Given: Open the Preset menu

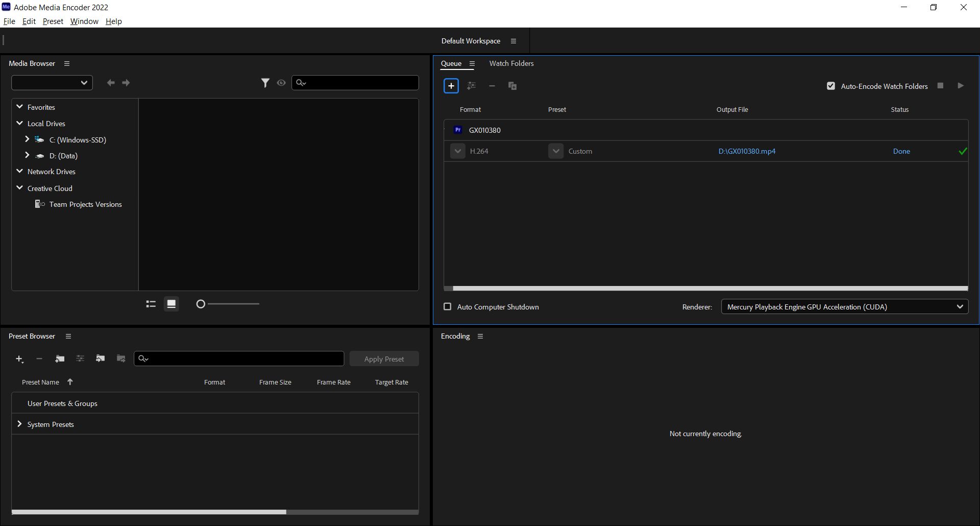Looking at the screenshot, I should click(53, 21).
